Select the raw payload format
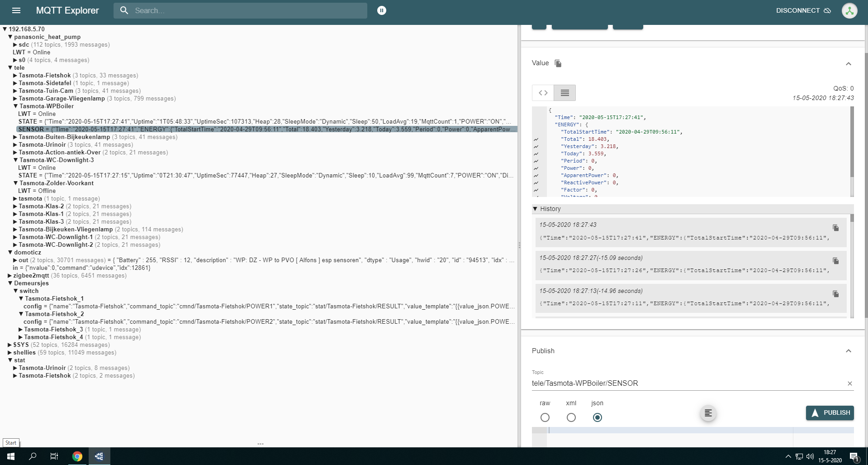Image resolution: width=868 pixels, height=465 pixels. (x=545, y=417)
